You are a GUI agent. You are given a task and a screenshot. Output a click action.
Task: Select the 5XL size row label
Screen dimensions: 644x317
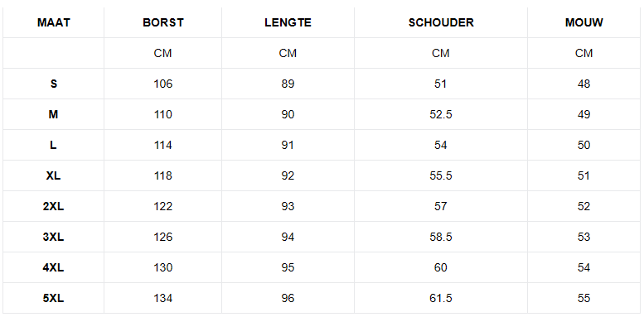pos(53,298)
